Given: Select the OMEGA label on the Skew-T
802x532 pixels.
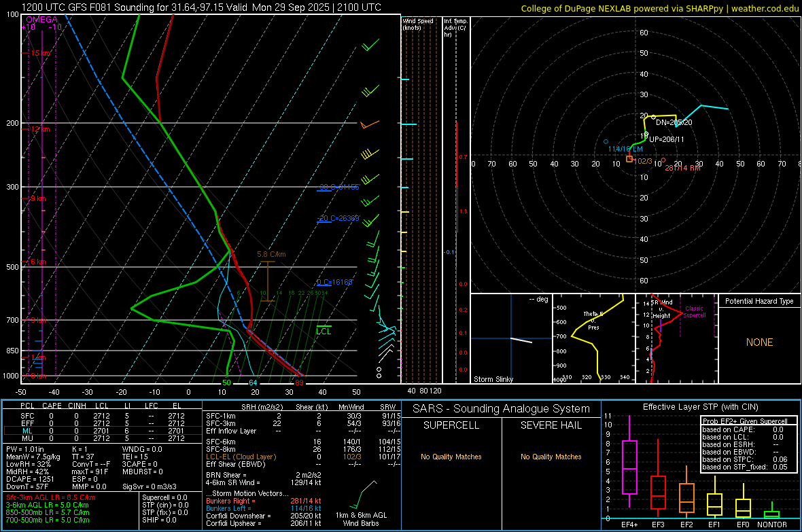Looking at the screenshot, I should click(x=42, y=20).
